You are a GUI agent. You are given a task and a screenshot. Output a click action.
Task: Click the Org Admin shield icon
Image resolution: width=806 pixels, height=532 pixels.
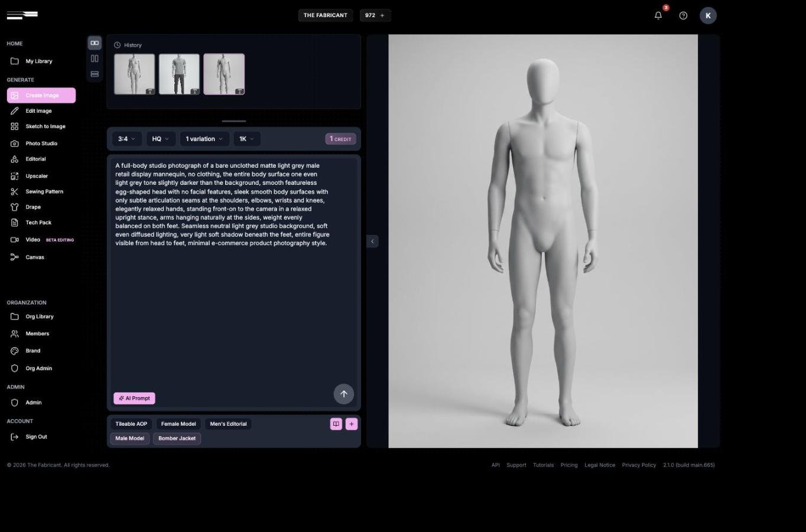(x=15, y=368)
